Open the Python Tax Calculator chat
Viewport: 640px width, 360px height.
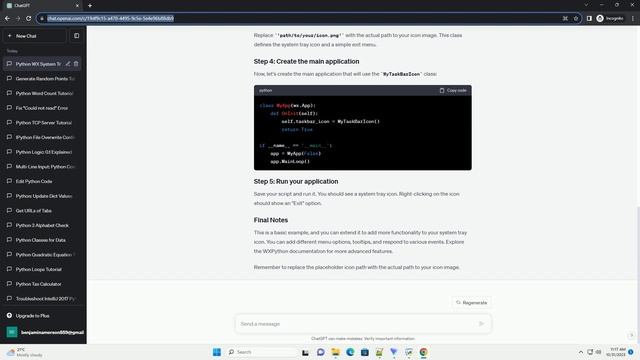[42, 284]
